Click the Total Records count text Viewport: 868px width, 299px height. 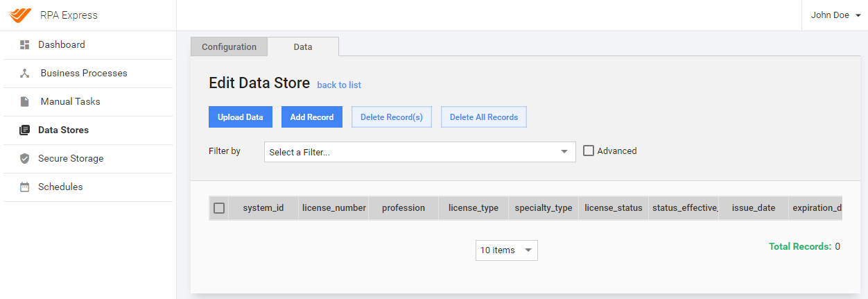click(804, 246)
